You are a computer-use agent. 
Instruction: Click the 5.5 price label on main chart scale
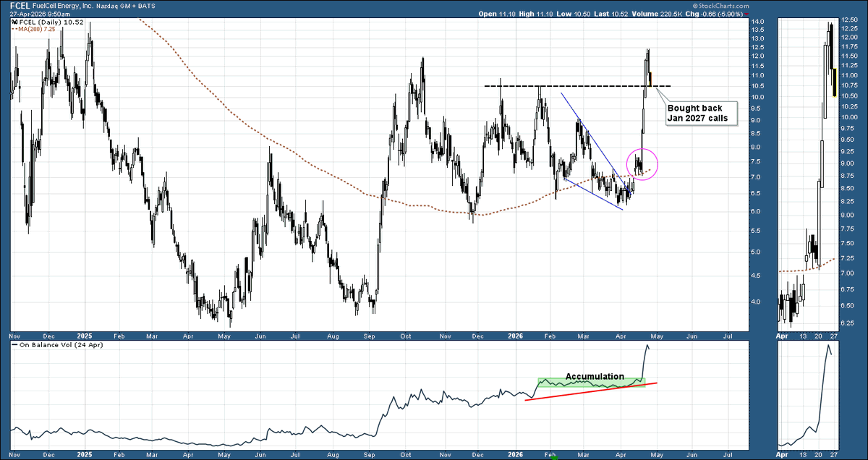[x=757, y=230]
